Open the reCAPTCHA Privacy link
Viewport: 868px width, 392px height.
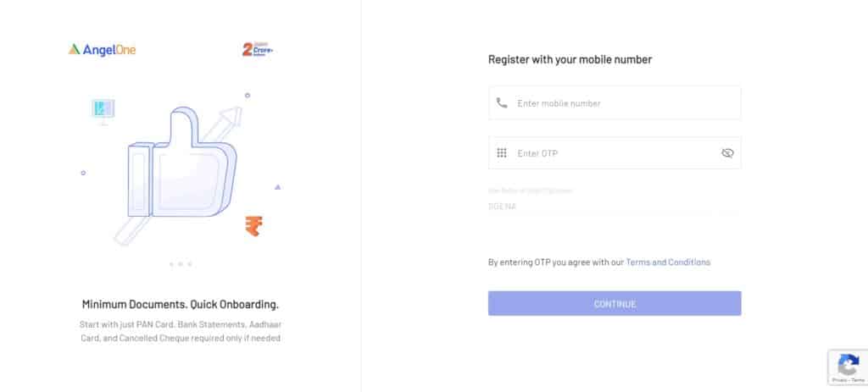pos(839,380)
